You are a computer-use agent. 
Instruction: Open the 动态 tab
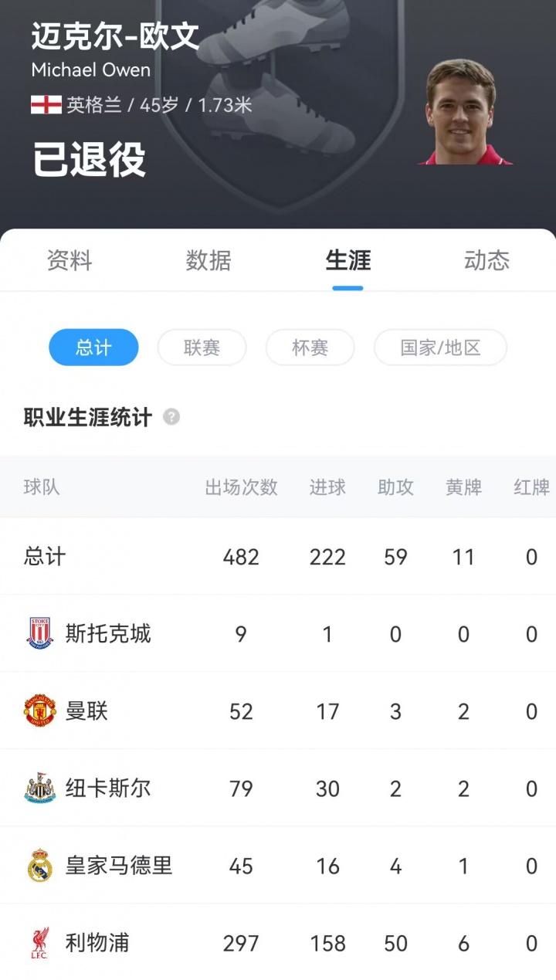[486, 261]
